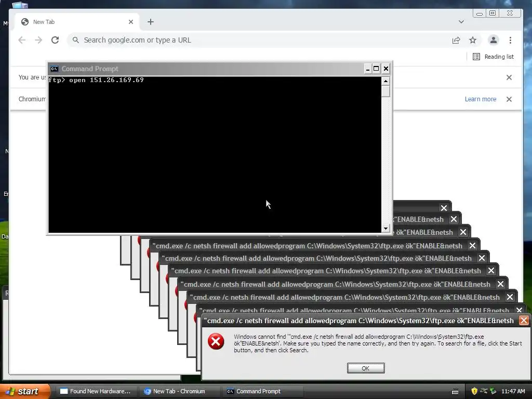Click the on-screen keyboard tray icon
The height and width of the screenshot is (399, 532).
pos(455,392)
